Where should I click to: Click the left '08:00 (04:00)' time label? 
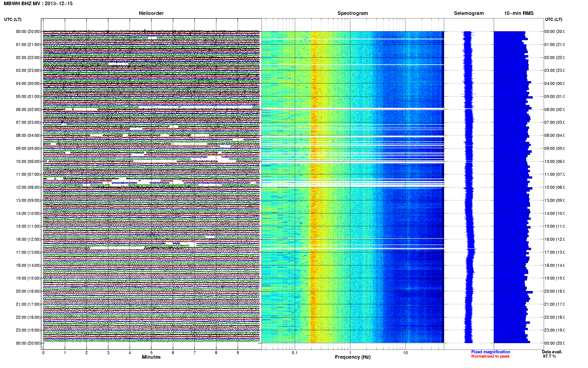point(28,135)
